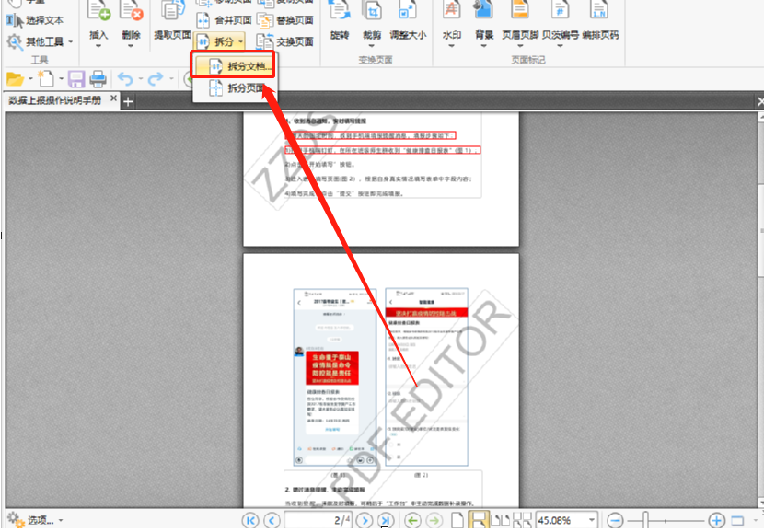Go to the next page
The image size is (764, 532).
pyautogui.click(x=364, y=520)
